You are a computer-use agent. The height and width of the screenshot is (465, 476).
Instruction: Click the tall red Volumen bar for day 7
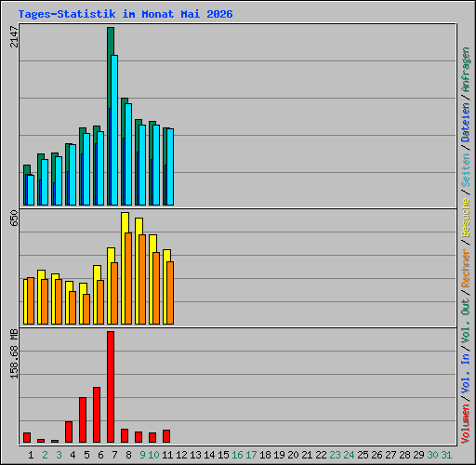coord(111,387)
